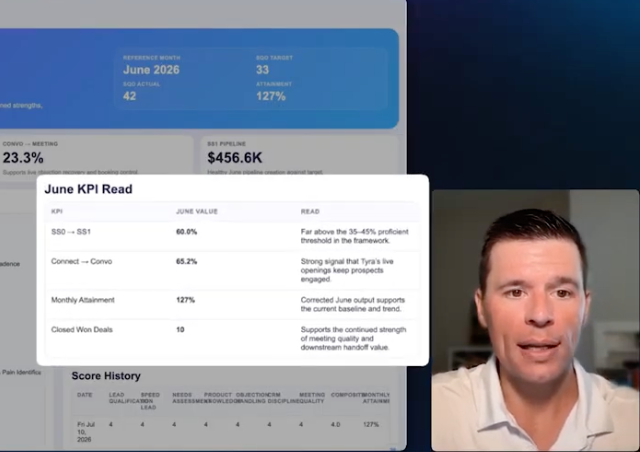Click the 'Far above the 35–45% proficient' read text
The height and width of the screenshot is (452, 640).
354,236
